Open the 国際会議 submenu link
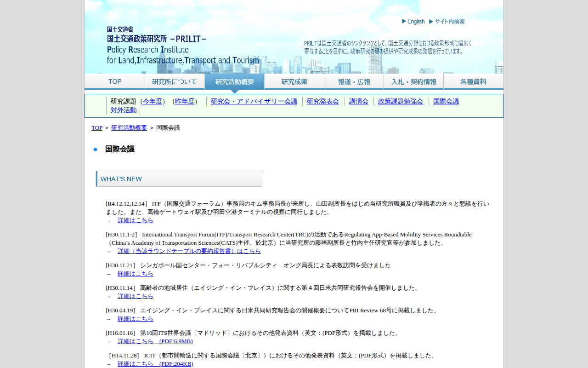The width and height of the screenshot is (588, 368). click(x=446, y=101)
